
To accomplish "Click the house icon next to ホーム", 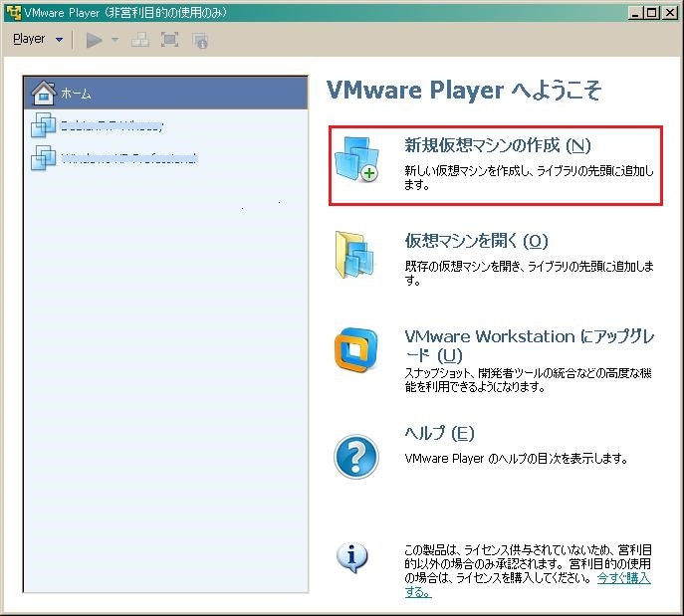I will (x=43, y=93).
